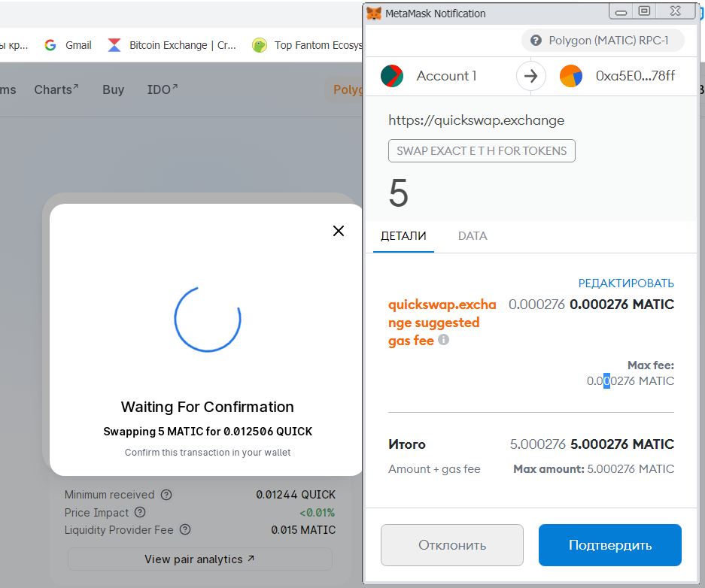Screen dimensions: 705x588
Task: Select the ДЕТАЛИ tab
Action: tap(403, 236)
